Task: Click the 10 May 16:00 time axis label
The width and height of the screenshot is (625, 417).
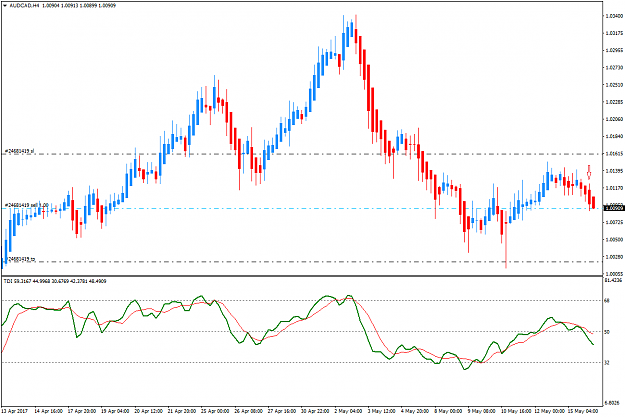Action: [x=515, y=411]
